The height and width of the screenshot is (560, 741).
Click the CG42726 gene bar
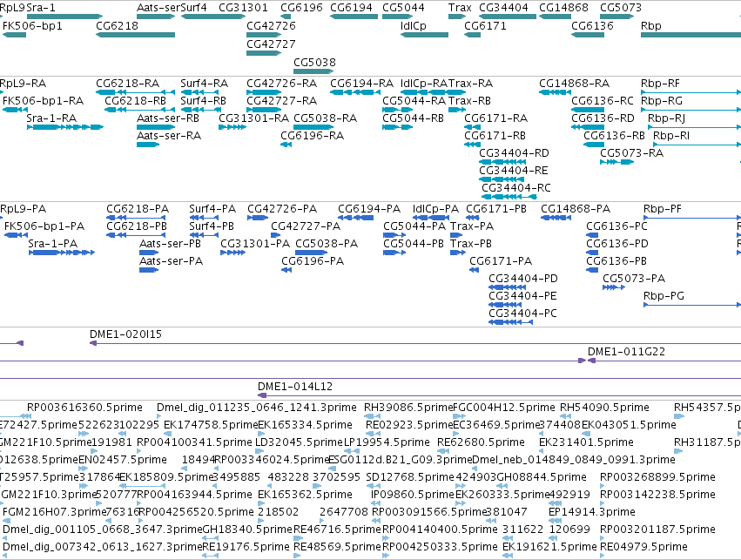pos(264,35)
